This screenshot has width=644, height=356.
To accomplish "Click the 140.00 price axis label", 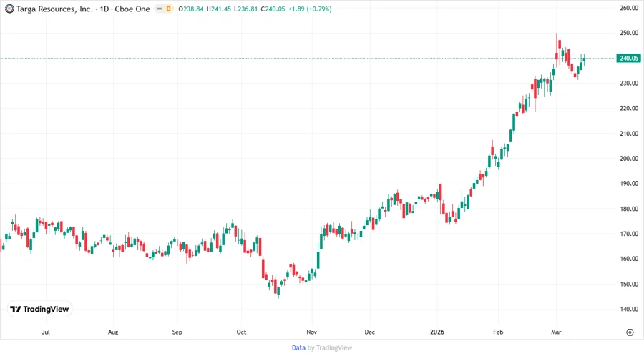I will point(629,309).
